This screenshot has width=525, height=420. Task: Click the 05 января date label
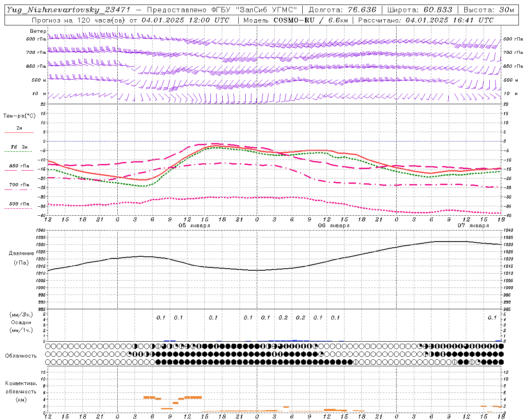click(194, 226)
